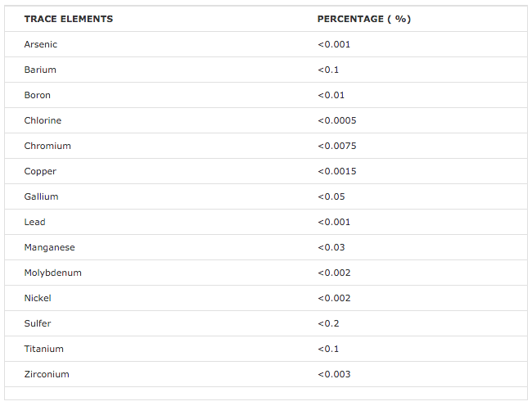Select the <0.003 Zirconium percentage

pos(334,374)
